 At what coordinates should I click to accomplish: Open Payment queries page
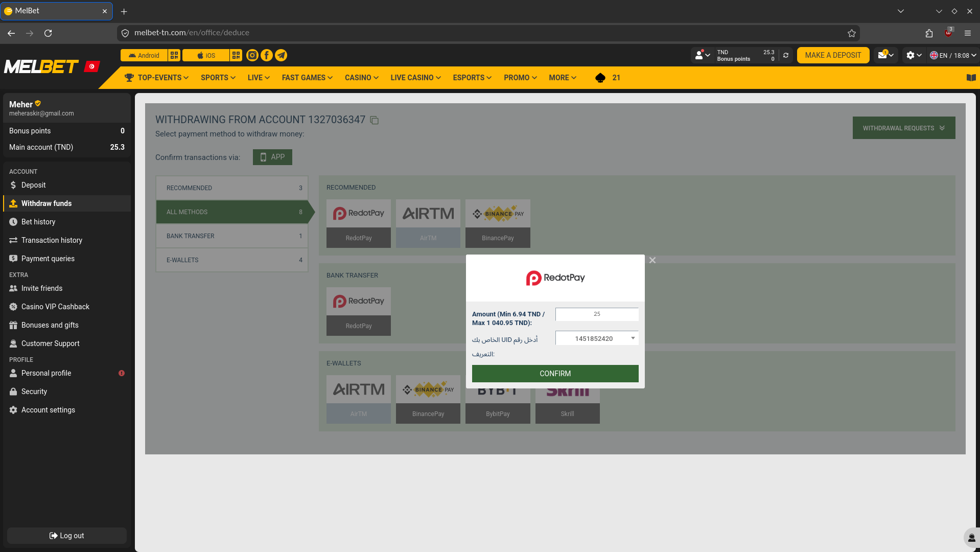67,259
